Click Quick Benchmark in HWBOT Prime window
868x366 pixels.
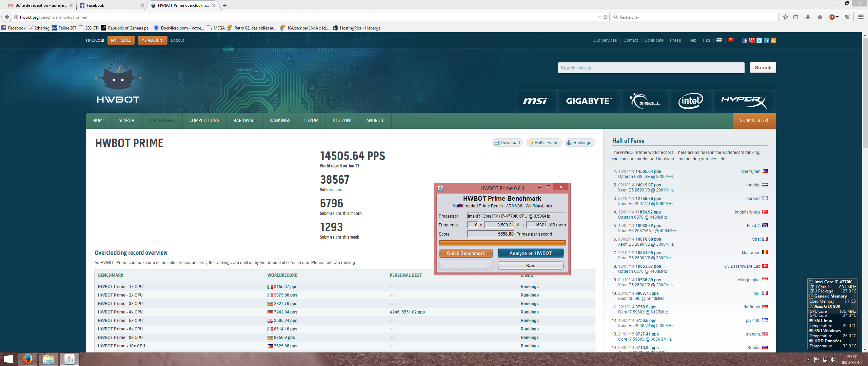click(x=466, y=253)
